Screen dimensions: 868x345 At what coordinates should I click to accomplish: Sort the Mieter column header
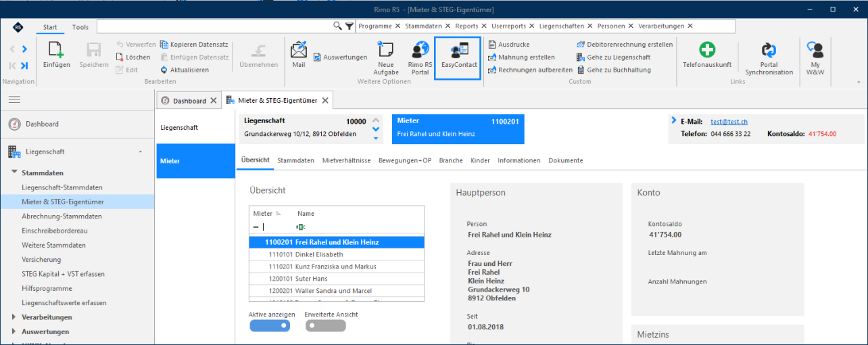coord(266,213)
